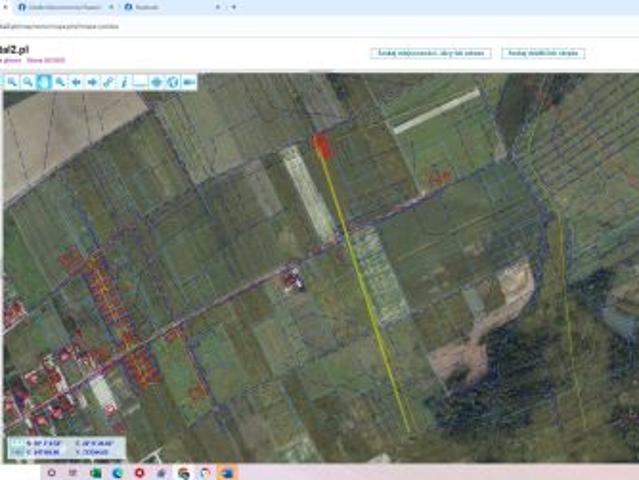Select the zoom out magnifier tool

28,82
